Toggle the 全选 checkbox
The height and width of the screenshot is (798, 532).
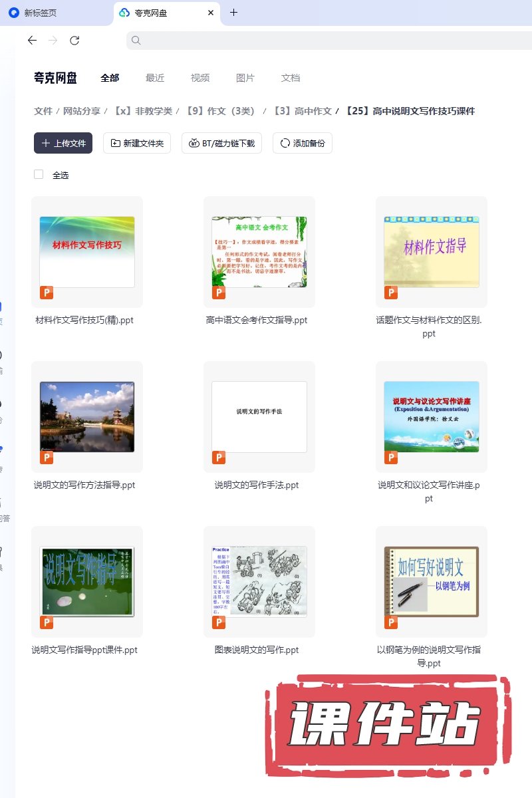pos(39,174)
